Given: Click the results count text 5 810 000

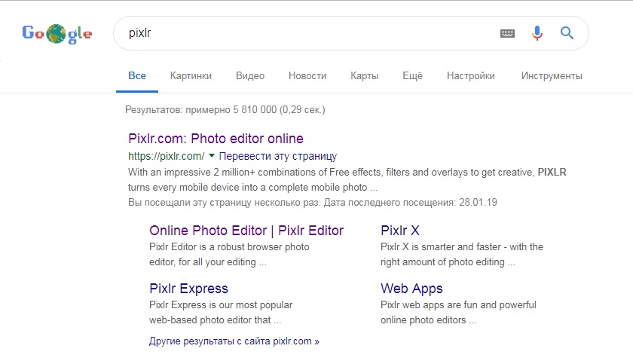Looking at the screenshot, I should [x=255, y=110].
